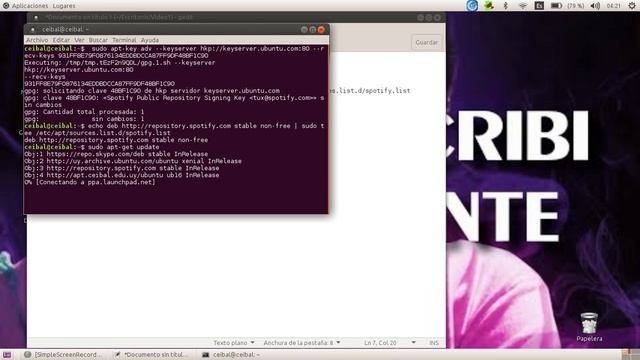Open the Ayuda menu in the terminal
640x360 pixels.
coord(150,40)
